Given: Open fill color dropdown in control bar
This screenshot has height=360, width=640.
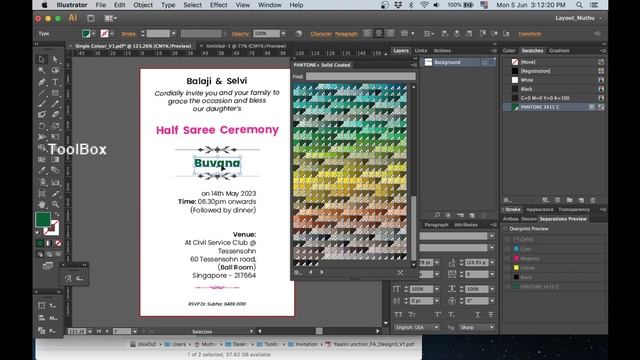Looking at the screenshot, I should pyautogui.click(x=94, y=33).
